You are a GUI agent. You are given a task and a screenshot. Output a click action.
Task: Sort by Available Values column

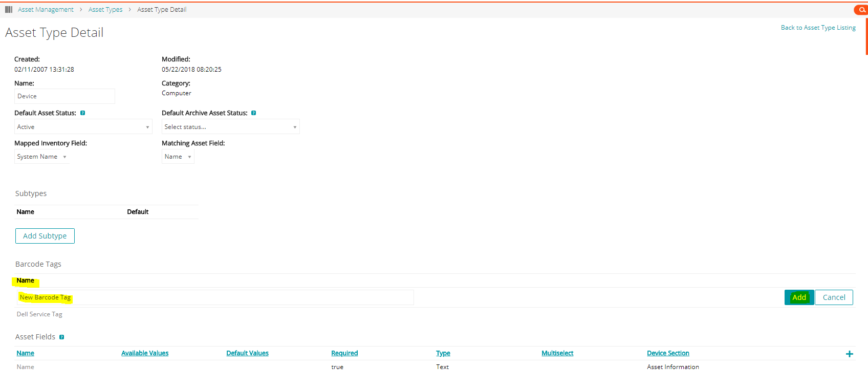pyautogui.click(x=145, y=353)
